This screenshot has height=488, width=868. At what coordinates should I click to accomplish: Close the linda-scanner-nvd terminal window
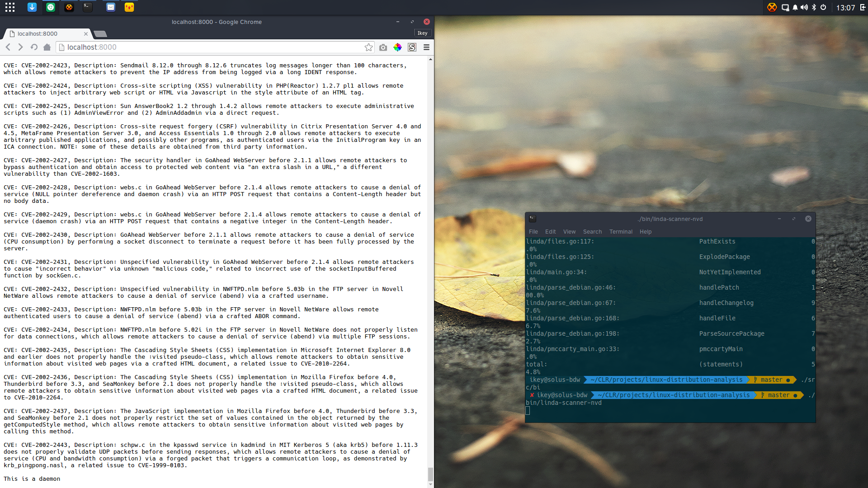[808, 219]
